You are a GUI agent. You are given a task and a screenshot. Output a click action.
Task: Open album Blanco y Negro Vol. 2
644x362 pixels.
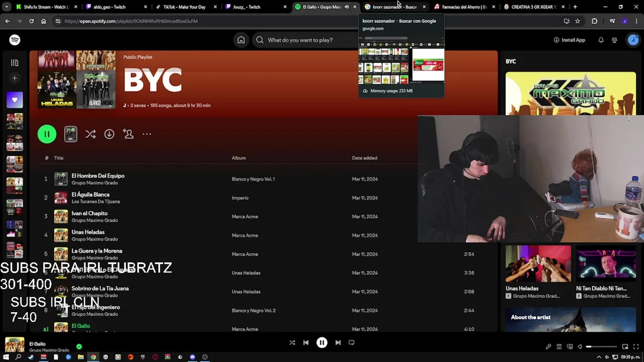[x=254, y=310]
